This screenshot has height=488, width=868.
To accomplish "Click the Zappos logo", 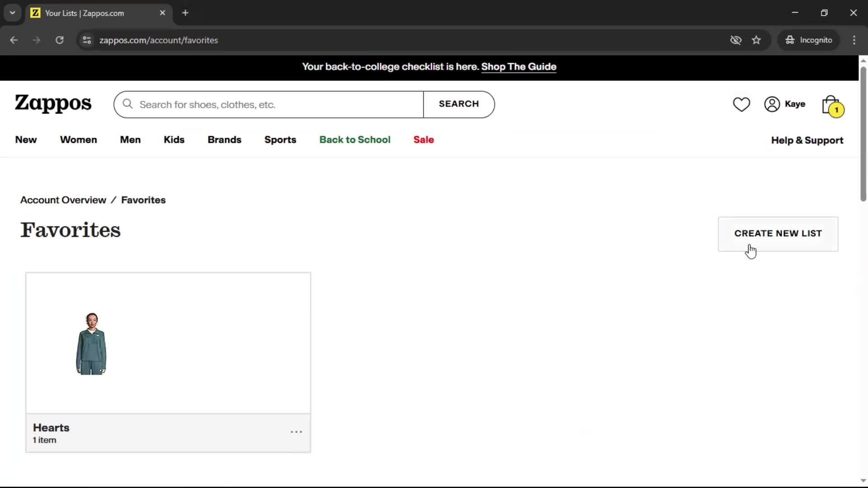I will [53, 103].
